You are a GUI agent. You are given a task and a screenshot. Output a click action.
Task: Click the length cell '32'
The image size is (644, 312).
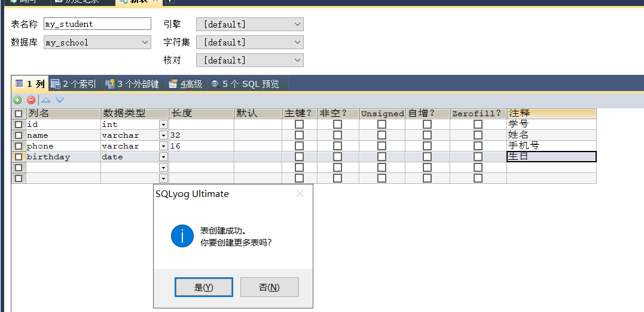pos(202,135)
